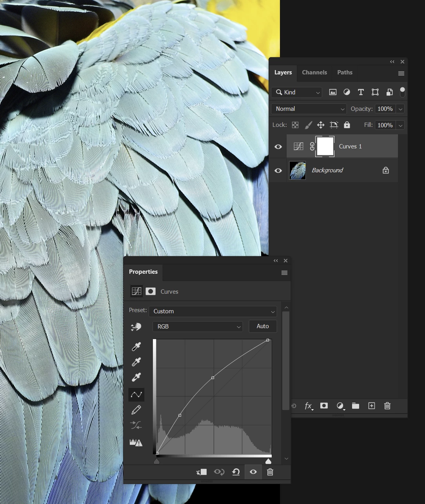Image resolution: width=425 pixels, height=504 pixels.
Task: Open the Kind filter dropdown
Action: (x=297, y=92)
